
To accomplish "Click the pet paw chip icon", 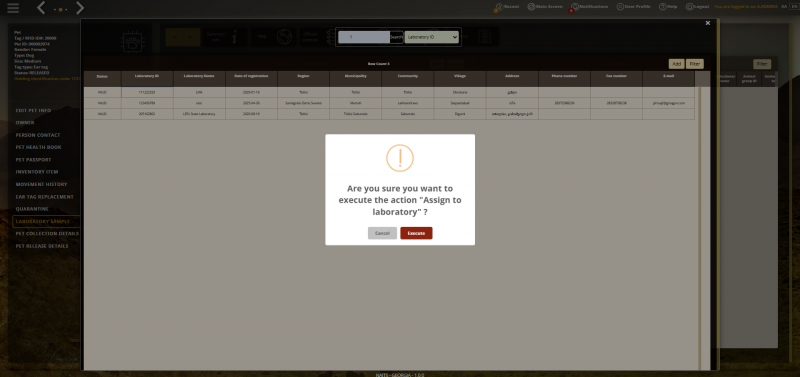I will point(132,43).
